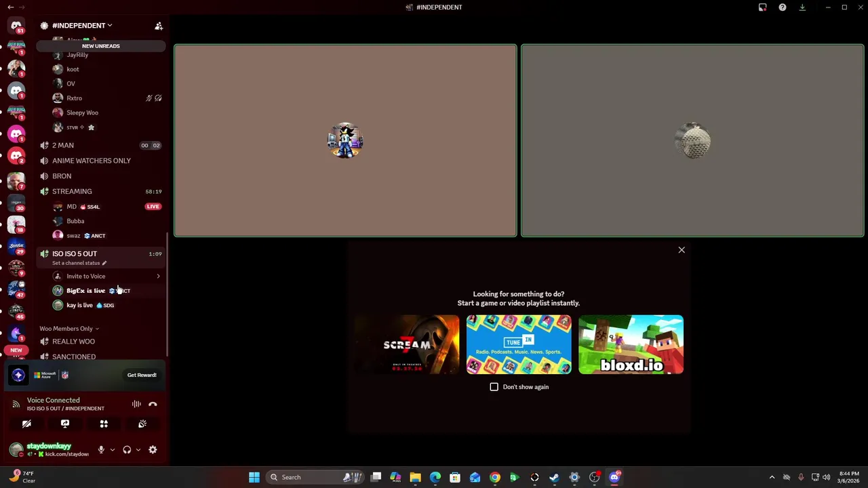Select user OV in voice list
868x488 pixels.
point(71,83)
